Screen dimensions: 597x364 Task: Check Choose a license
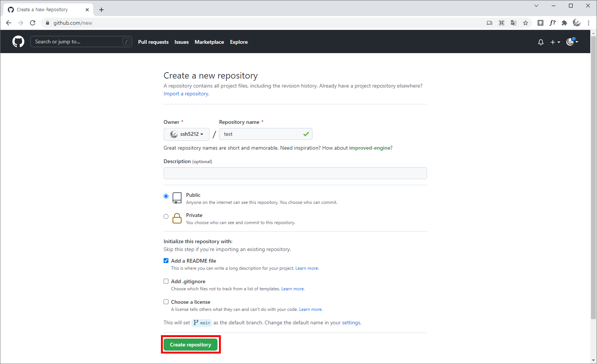166,302
